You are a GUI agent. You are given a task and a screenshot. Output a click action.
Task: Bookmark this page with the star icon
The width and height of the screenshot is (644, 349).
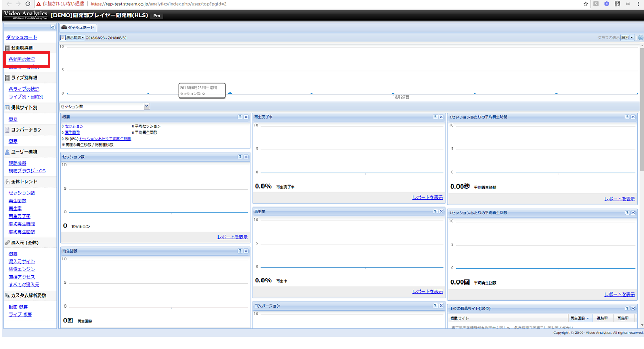pyautogui.click(x=586, y=4)
